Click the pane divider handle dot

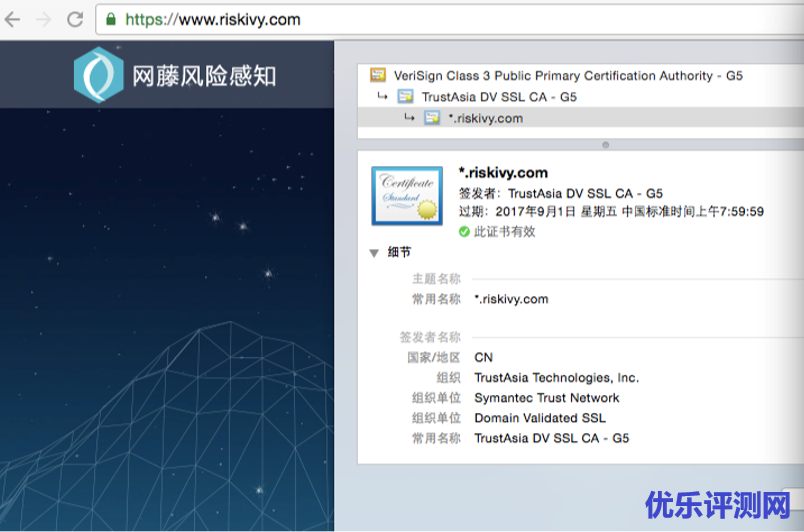tap(606, 145)
